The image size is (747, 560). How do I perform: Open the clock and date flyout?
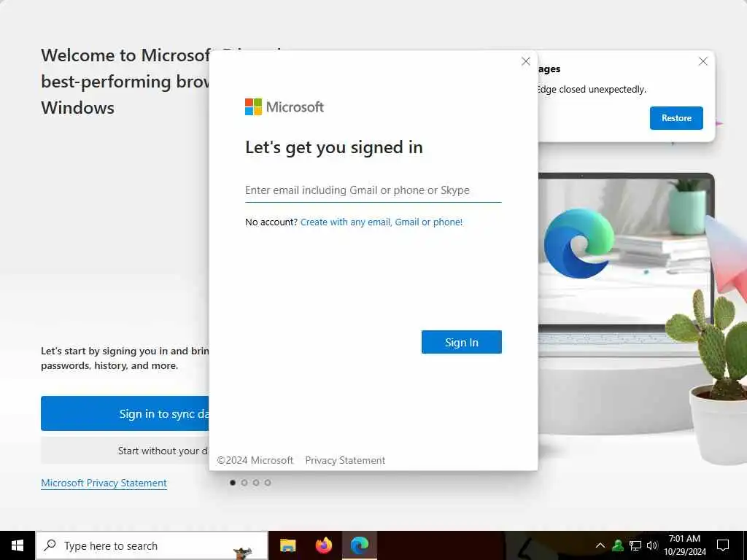coord(684,545)
